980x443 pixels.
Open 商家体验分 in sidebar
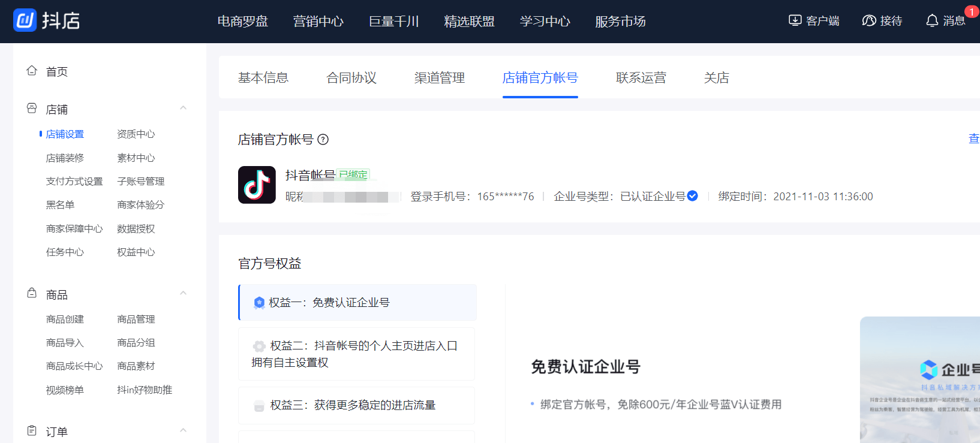click(141, 205)
